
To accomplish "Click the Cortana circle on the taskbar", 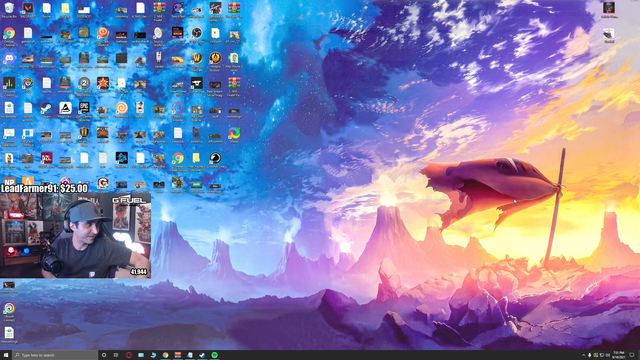I will click(x=104, y=355).
